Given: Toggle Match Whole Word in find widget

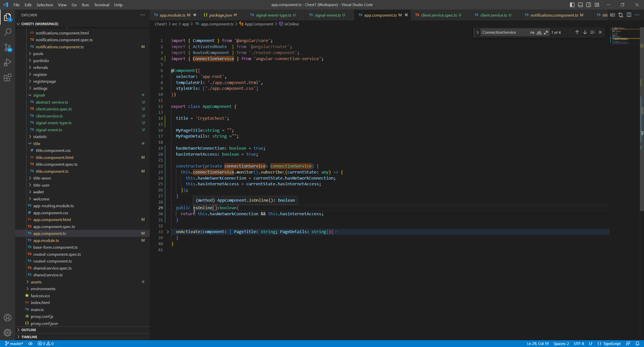Looking at the screenshot, I should tap(539, 32).
